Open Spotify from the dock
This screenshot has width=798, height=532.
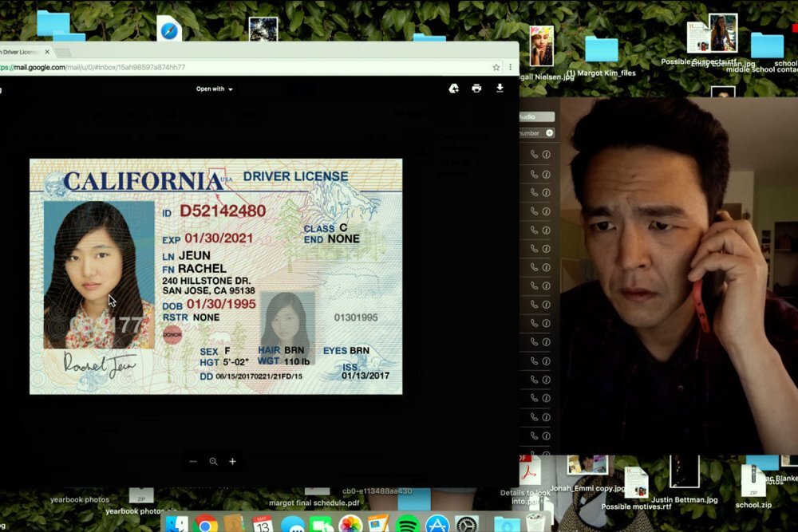click(x=407, y=524)
